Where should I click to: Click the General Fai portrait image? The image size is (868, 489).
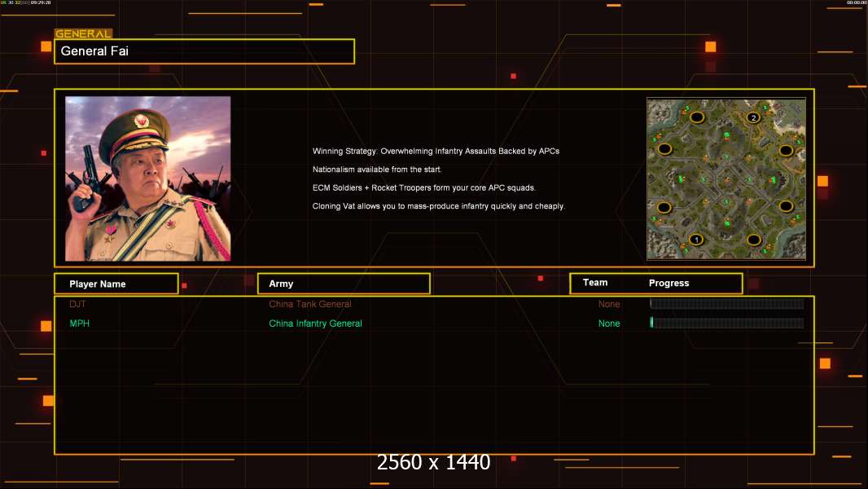(147, 178)
